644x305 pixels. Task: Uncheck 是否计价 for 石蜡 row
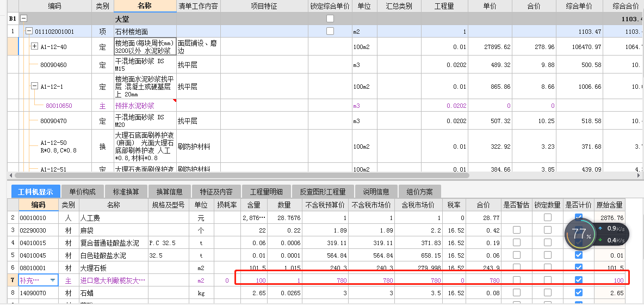(x=578, y=292)
